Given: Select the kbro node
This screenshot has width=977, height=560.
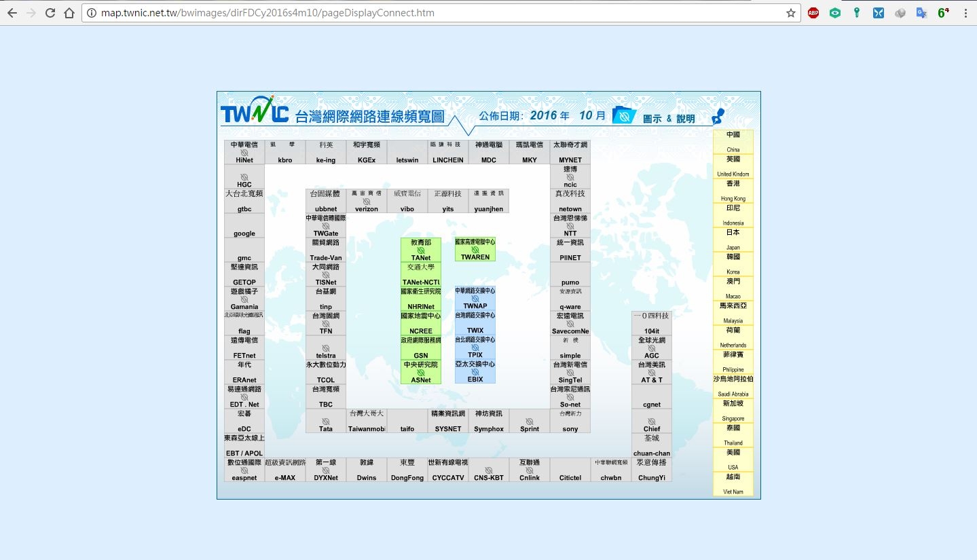Looking at the screenshot, I should tap(285, 152).
